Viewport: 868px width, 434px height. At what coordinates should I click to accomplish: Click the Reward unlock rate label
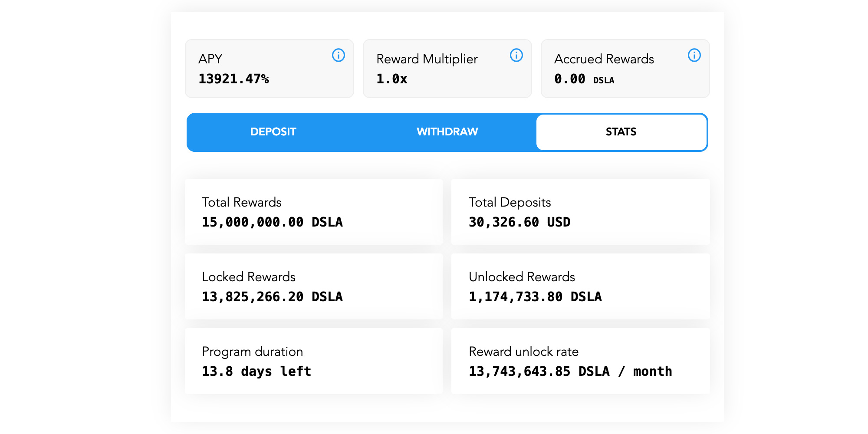tap(524, 352)
